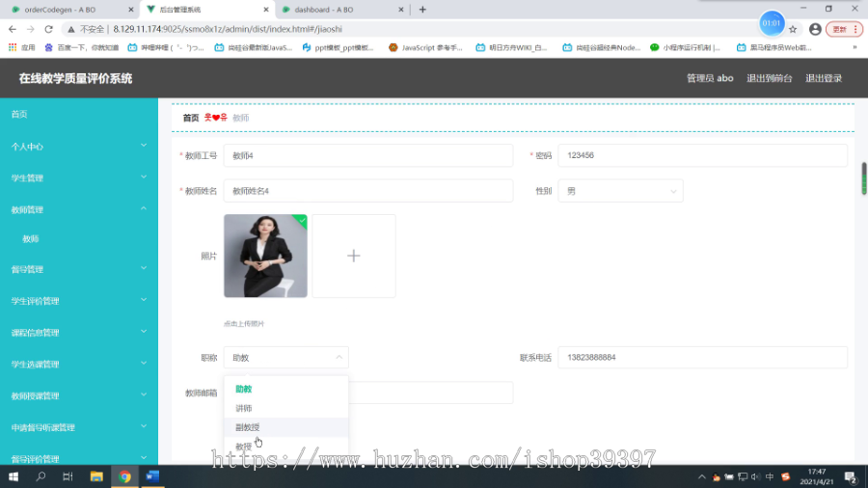
Task: Click the 密码 input field
Action: (702, 155)
